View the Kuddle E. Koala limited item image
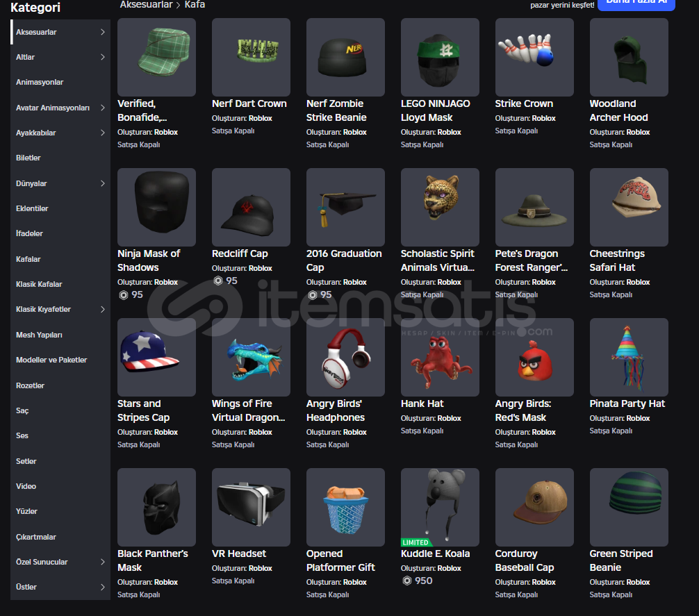 click(440, 508)
